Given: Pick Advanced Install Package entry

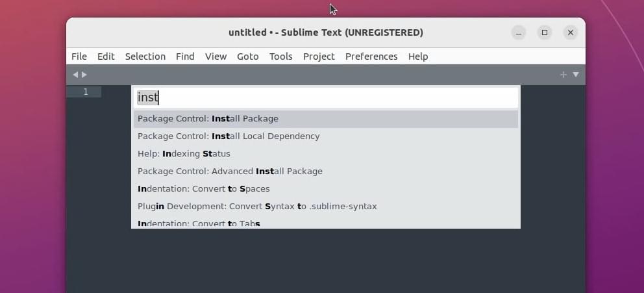Looking at the screenshot, I should point(326,172).
